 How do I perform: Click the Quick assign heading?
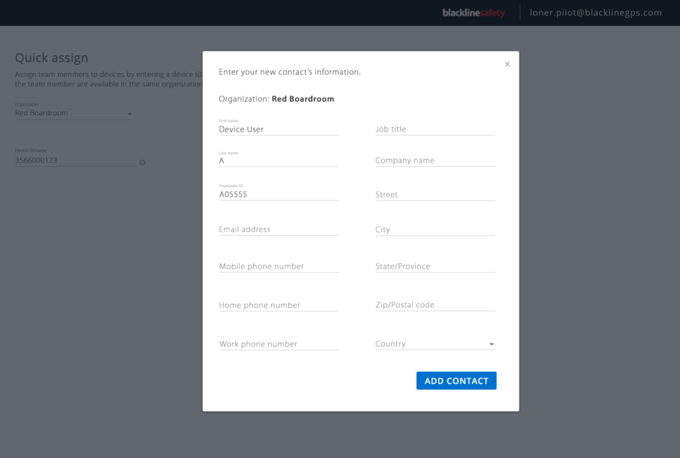pyautogui.click(x=52, y=58)
